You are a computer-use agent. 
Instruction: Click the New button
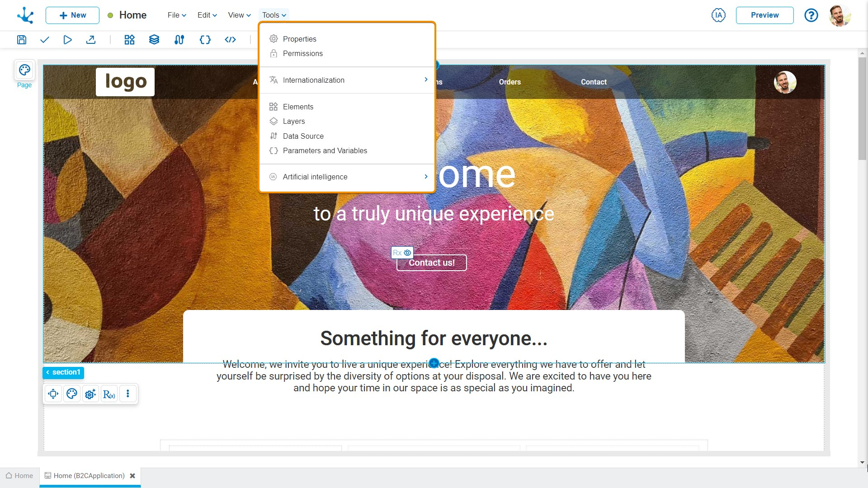pos(72,15)
